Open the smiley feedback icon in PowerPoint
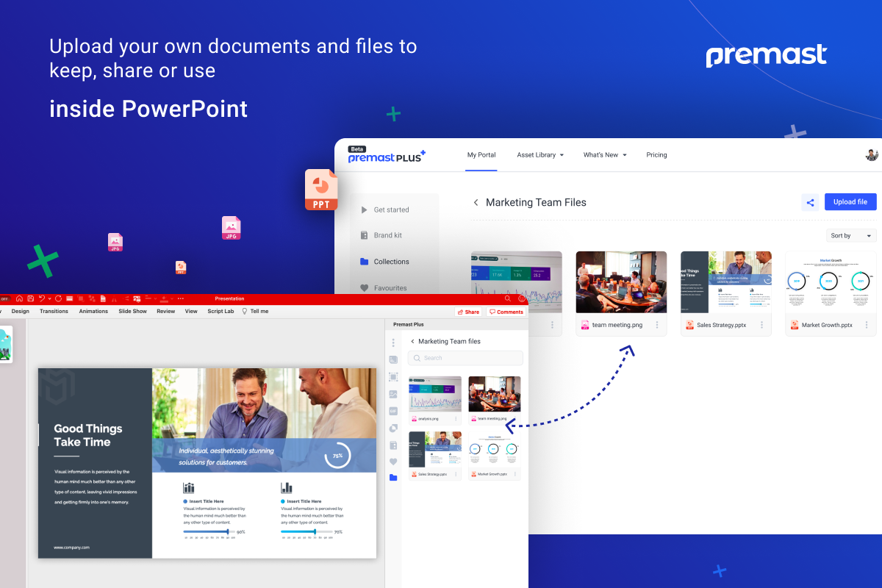 [x=522, y=298]
